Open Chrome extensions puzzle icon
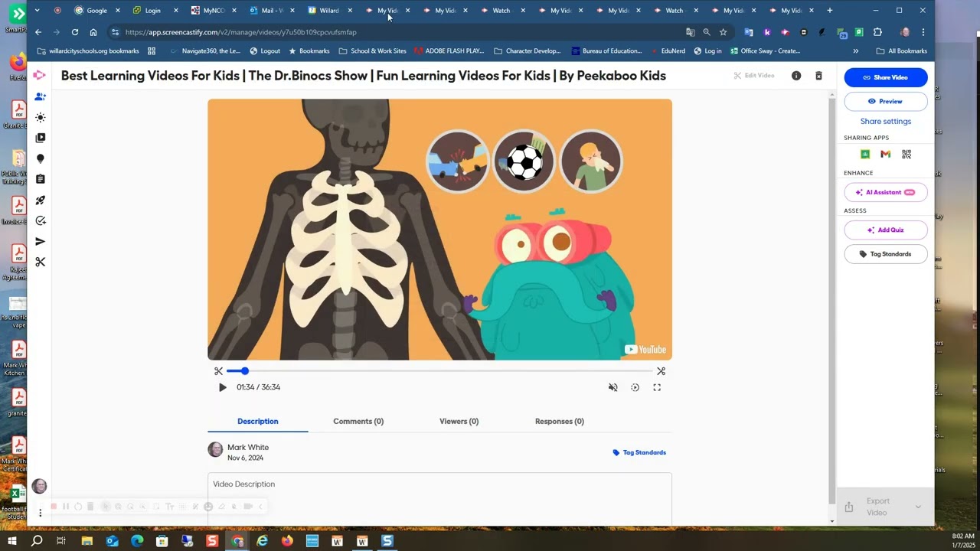 [x=877, y=32]
